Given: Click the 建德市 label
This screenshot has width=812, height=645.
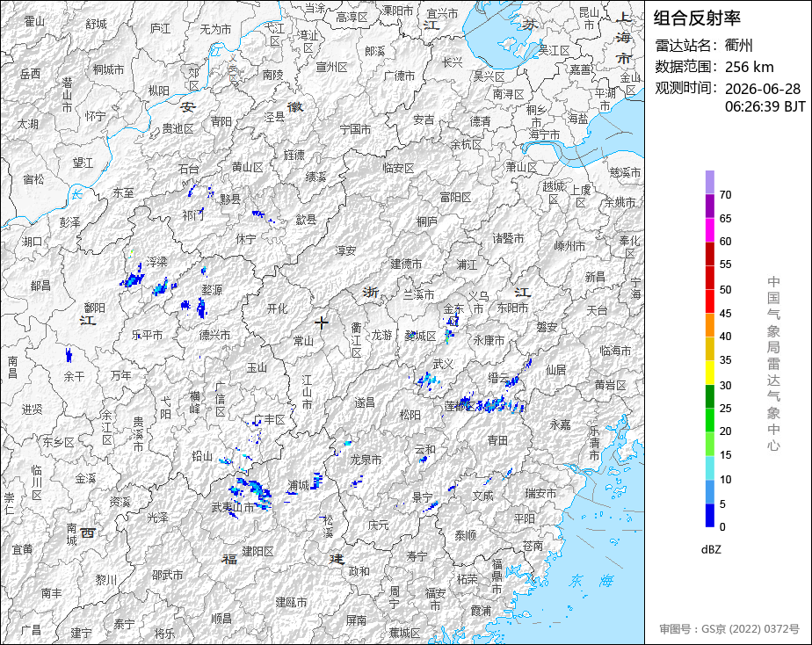Looking at the screenshot, I should 406,264.
